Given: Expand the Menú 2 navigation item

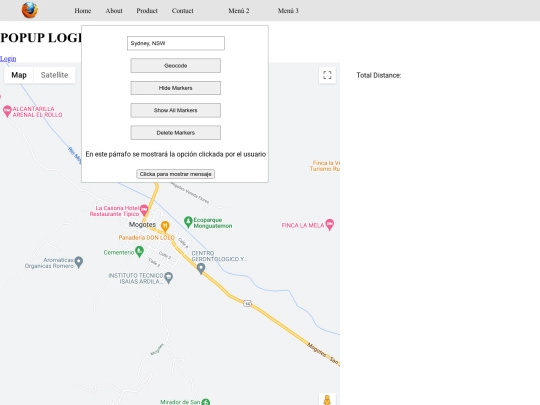Looking at the screenshot, I should 239,11.
